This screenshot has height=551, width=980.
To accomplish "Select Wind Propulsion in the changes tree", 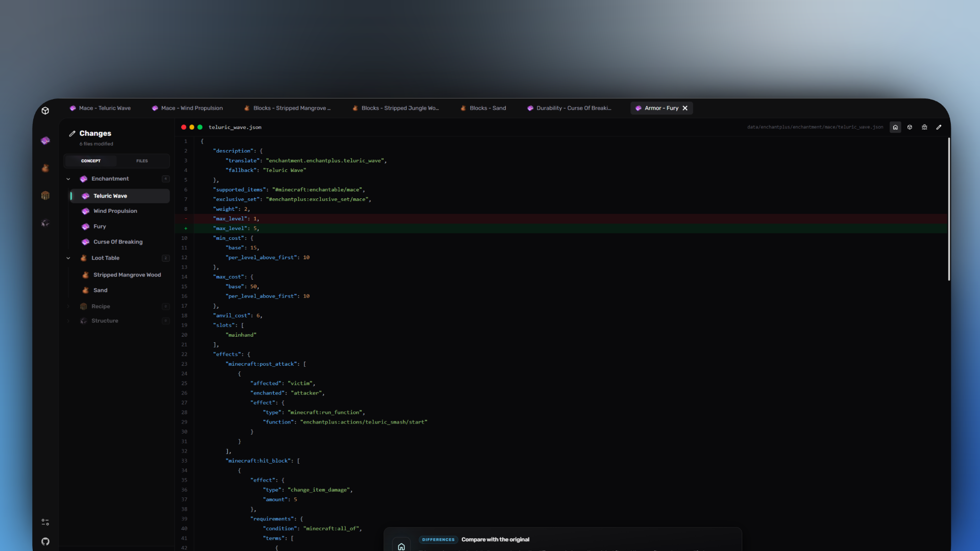I will [x=119, y=211].
